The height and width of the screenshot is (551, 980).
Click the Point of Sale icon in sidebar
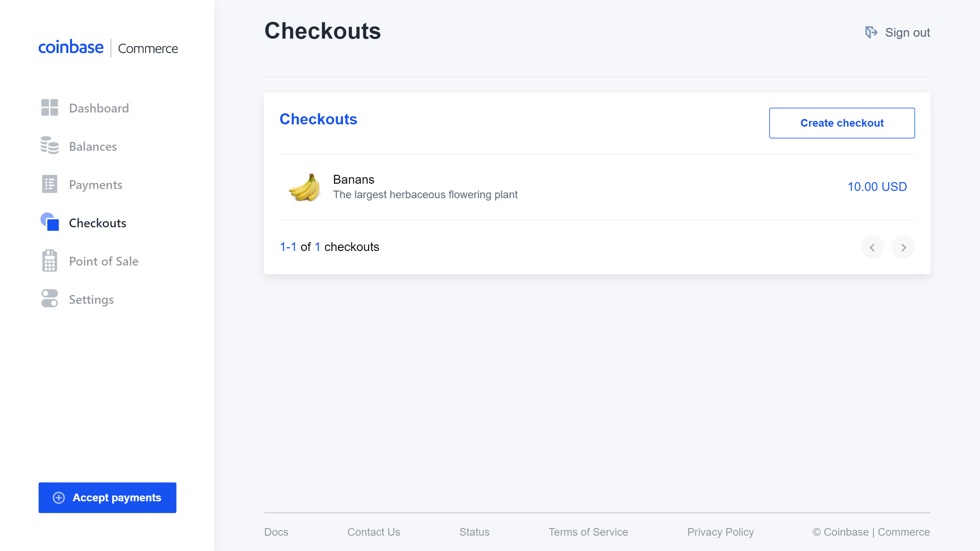pos(49,261)
